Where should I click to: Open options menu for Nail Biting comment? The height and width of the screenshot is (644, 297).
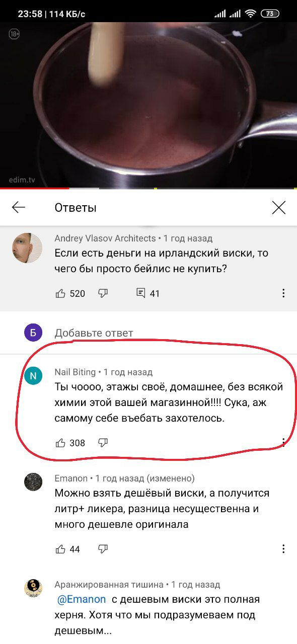click(x=283, y=443)
